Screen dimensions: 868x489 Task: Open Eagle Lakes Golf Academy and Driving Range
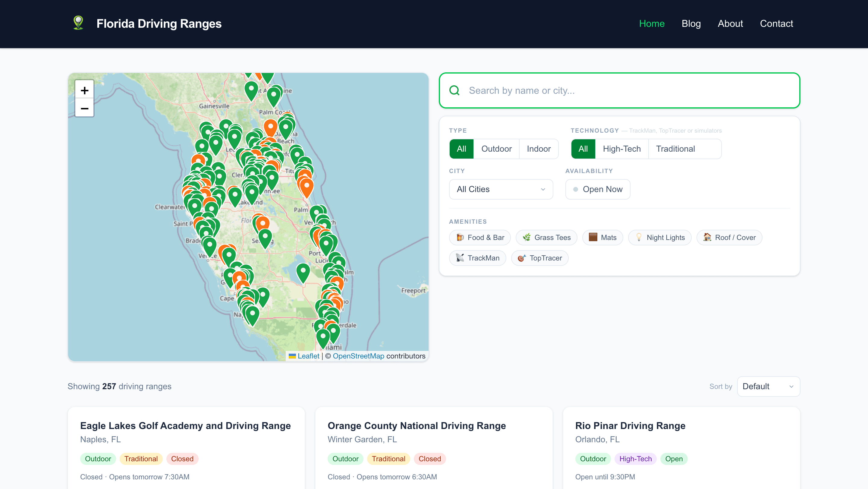pyautogui.click(x=185, y=426)
